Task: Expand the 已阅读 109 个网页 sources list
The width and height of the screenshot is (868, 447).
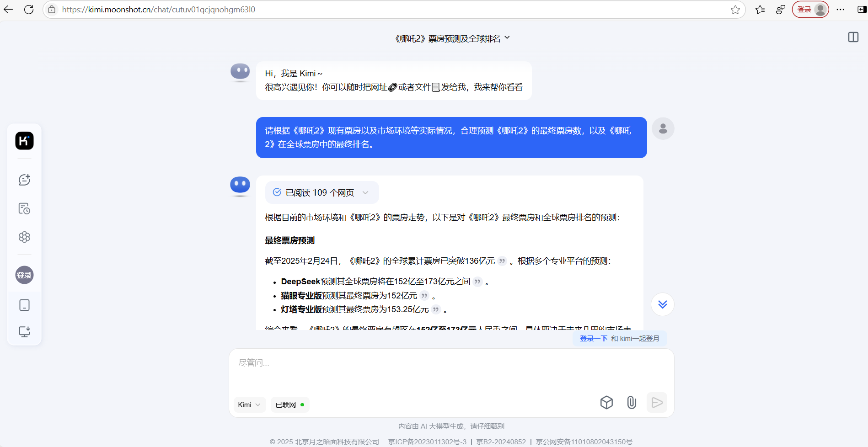Action: click(x=321, y=192)
